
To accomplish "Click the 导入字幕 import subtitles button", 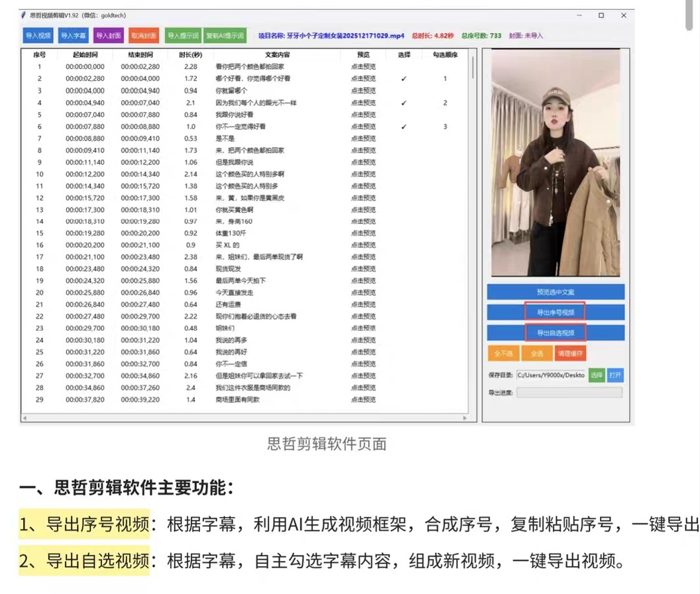I will [x=73, y=35].
